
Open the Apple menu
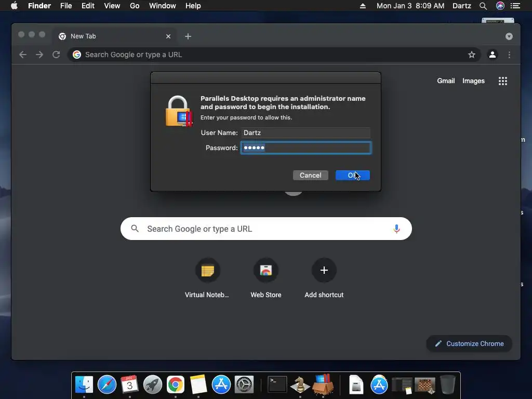(x=14, y=6)
